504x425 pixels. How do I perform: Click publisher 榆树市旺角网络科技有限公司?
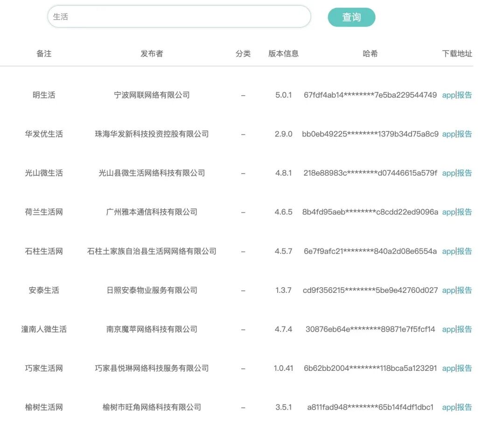[152, 407]
